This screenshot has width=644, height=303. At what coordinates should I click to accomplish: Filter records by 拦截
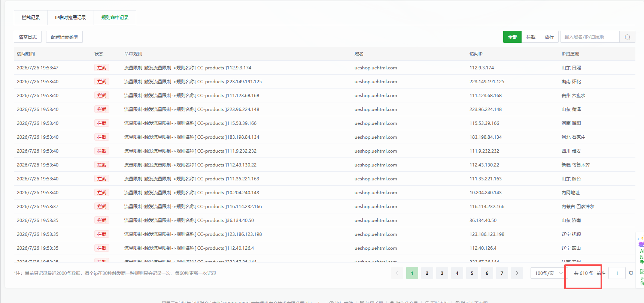click(531, 37)
